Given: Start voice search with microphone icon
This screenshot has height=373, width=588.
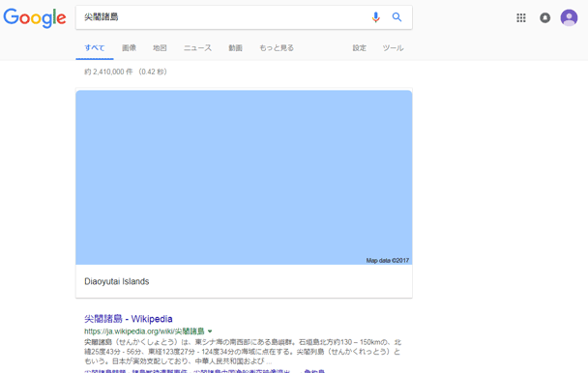Looking at the screenshot, I should pyautogui.click(x=375, y=16).
